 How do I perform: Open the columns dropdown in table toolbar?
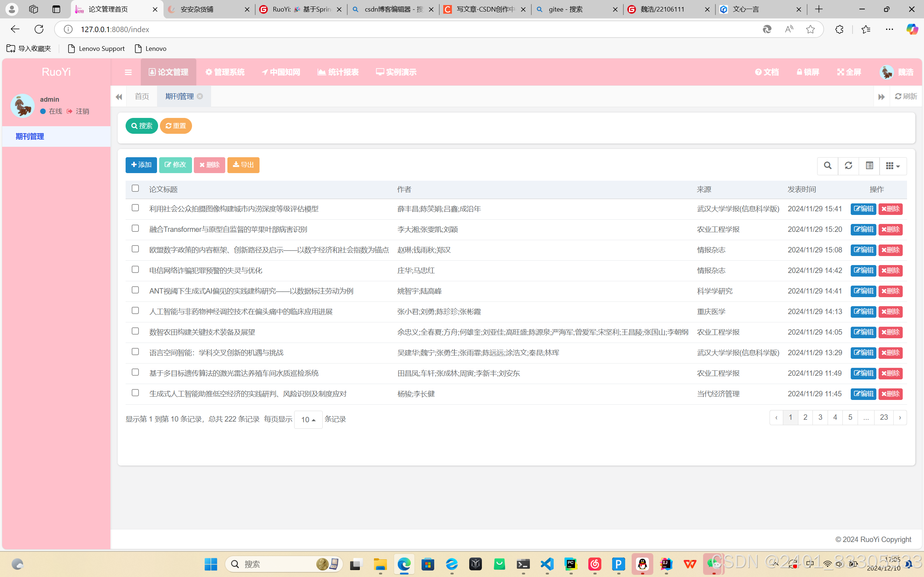893,166
